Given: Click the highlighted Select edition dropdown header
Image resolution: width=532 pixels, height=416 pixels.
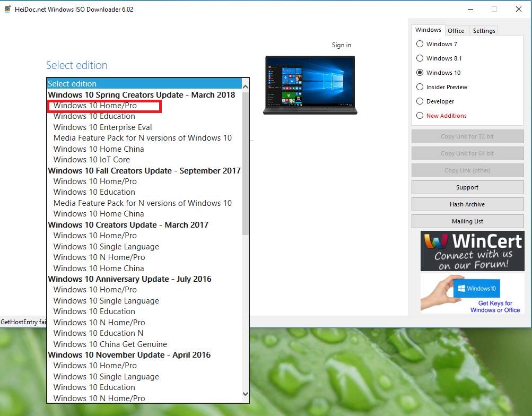Looking at the screenshot, I should (x=144, y=83).
